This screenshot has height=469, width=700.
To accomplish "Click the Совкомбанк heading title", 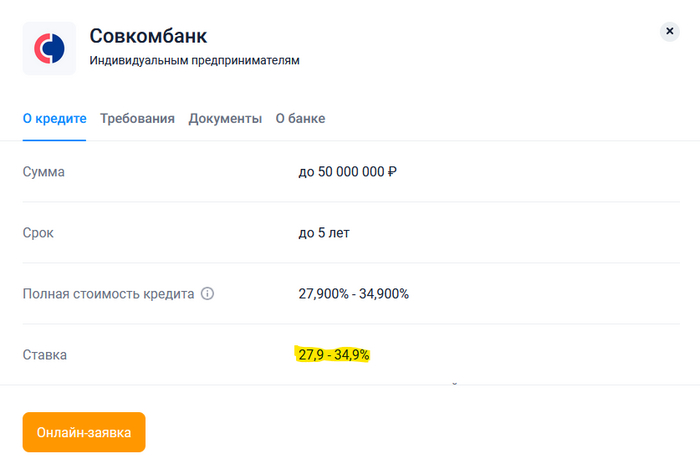I will click(148, 37).
